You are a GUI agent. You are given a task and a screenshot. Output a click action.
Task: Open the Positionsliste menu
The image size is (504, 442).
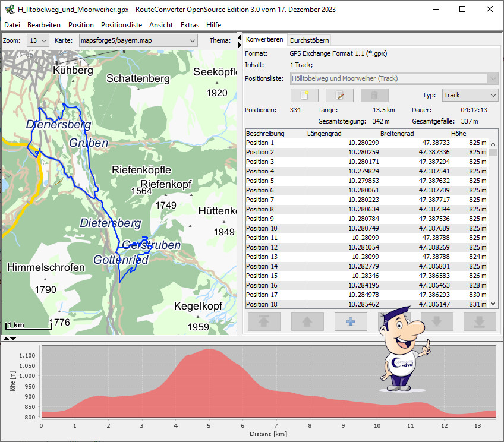click(x=121, y=25)
